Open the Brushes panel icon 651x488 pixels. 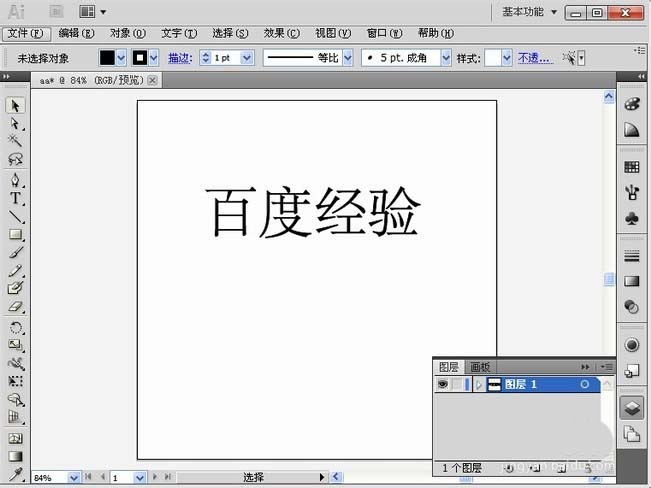(x=631, y=192)
